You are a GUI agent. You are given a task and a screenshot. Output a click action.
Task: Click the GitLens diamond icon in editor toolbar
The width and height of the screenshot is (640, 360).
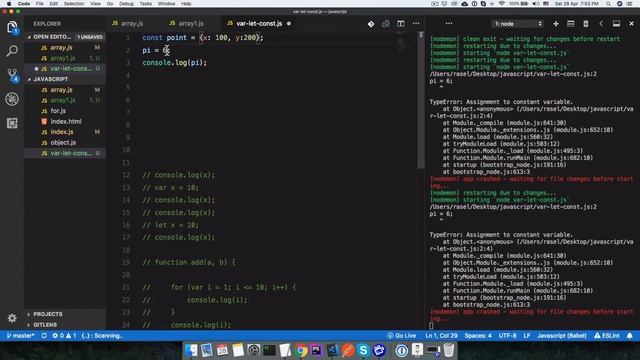pos(371,24)
